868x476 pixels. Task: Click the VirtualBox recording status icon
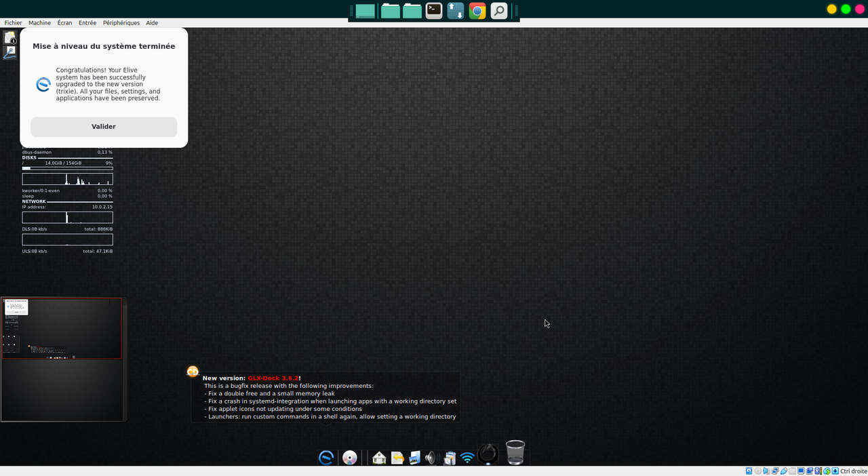[810, 471]
